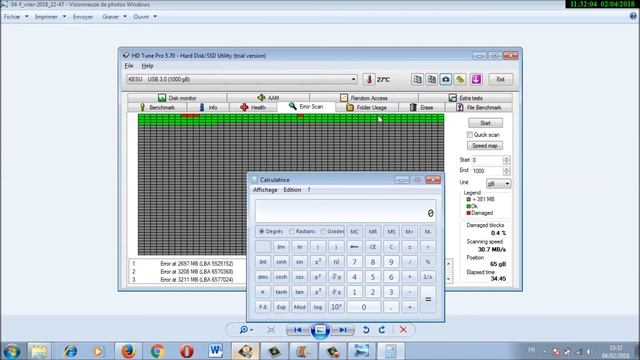640x360 pixels.
Task: Go to next photo
Action: point(342,330)
